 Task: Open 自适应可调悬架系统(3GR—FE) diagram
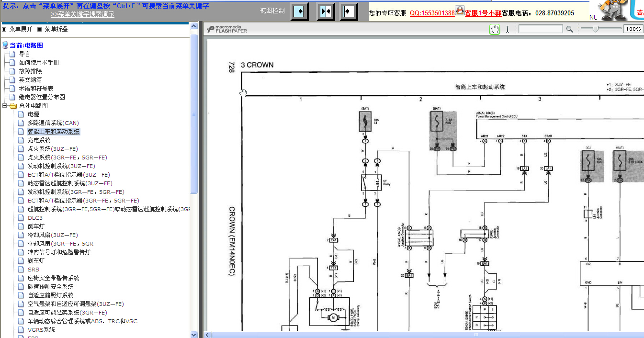coord(67,313)
